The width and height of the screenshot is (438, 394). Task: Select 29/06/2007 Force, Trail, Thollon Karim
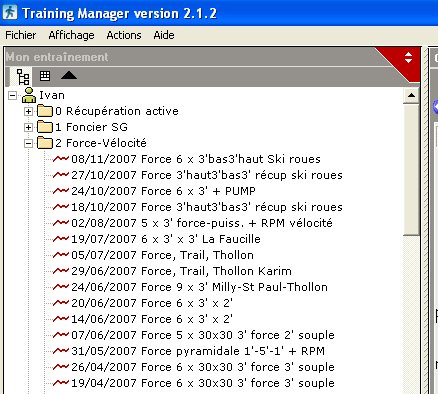click(x=181, y=271)
